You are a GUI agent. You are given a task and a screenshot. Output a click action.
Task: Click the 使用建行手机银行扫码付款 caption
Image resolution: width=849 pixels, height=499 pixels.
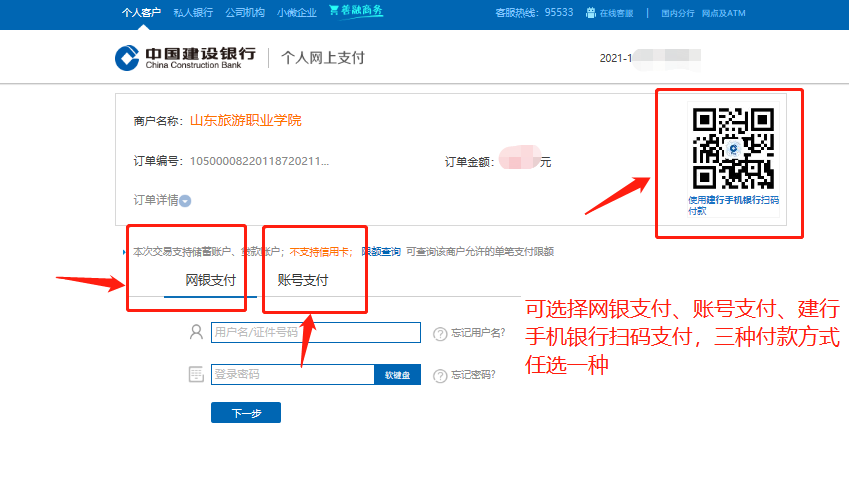(x=733, y=206)
